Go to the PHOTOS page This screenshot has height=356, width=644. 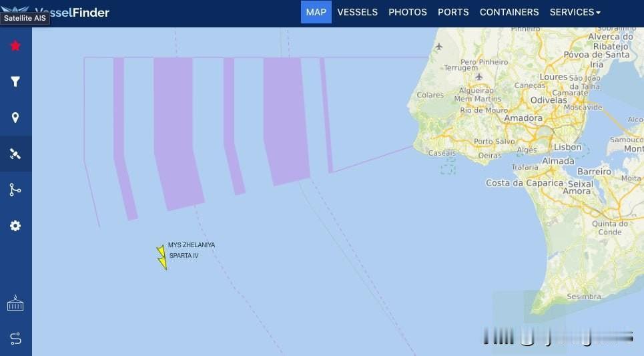(408, 12)
